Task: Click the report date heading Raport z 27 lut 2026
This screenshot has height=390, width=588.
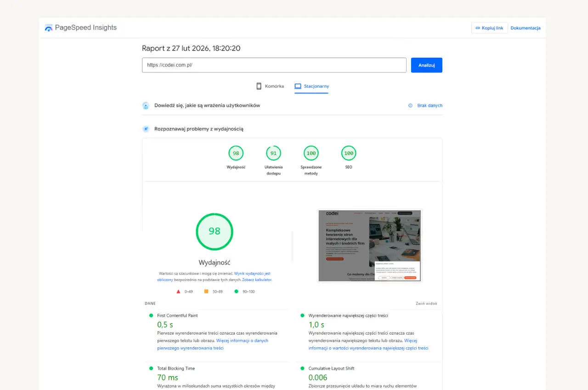Action: click(191, 48)
